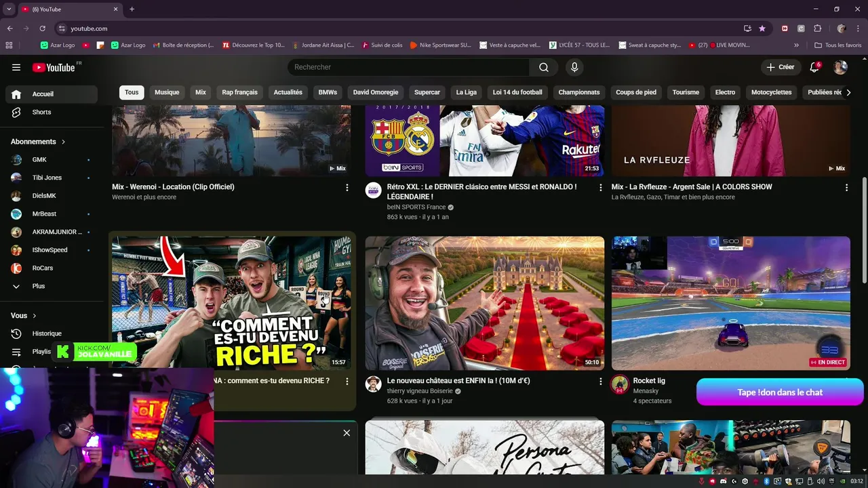Select the La Liga filter chip
This screenshot has width=868, height=488.
pos(466,92)
